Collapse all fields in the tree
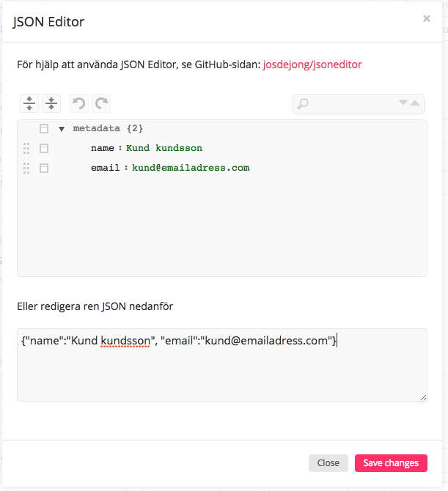The width and height of the screenshot is (448, 491). [x=51, y=103]
